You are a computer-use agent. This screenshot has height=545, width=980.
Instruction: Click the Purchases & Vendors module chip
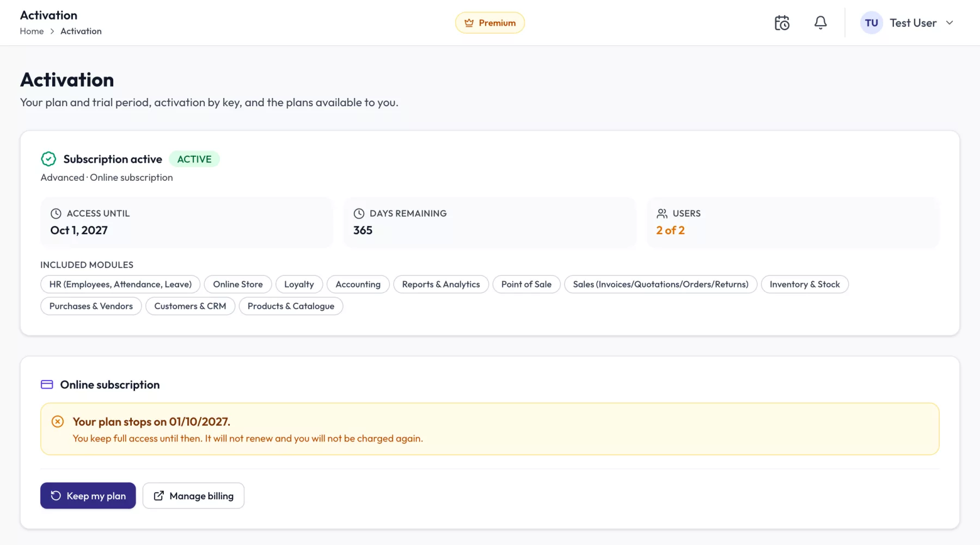pyautogui.click(x=91, y=306)
